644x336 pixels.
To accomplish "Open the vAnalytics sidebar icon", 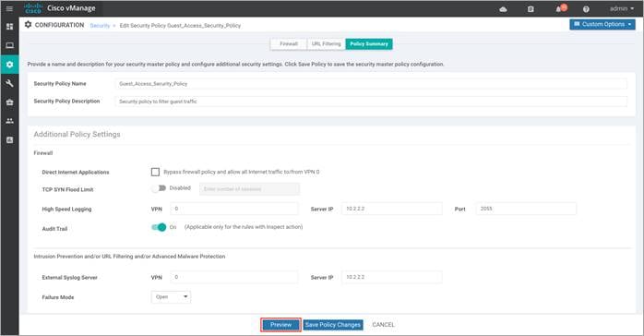I will point(10,140).
